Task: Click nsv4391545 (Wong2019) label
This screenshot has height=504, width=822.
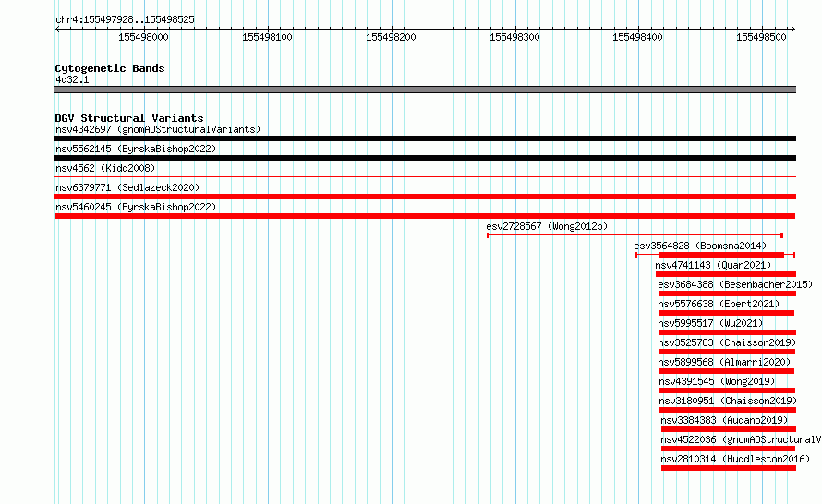Action: point(717,381)
